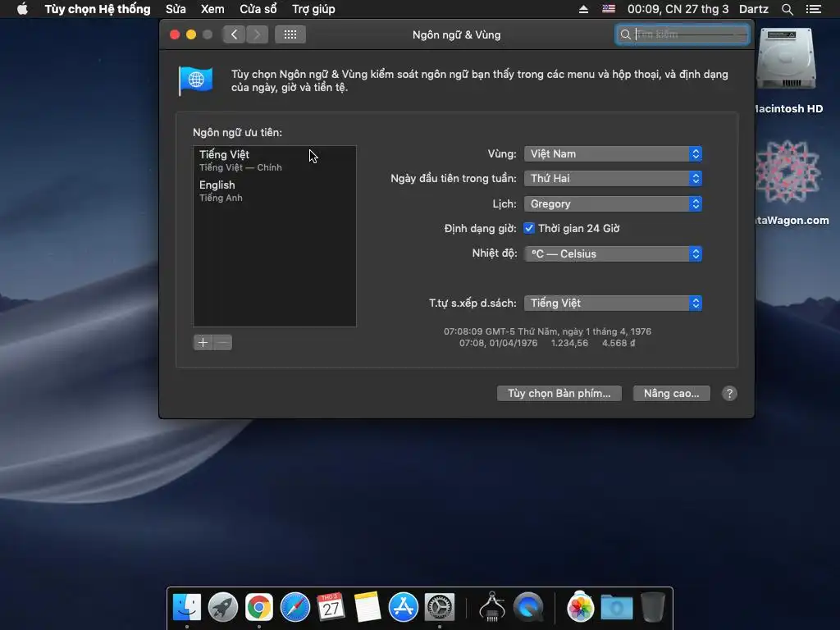Image resolution: width=840 pixels, height=630 pixels.
Task: Click the Language & Region flag icon
Action: tap(195, 81)
